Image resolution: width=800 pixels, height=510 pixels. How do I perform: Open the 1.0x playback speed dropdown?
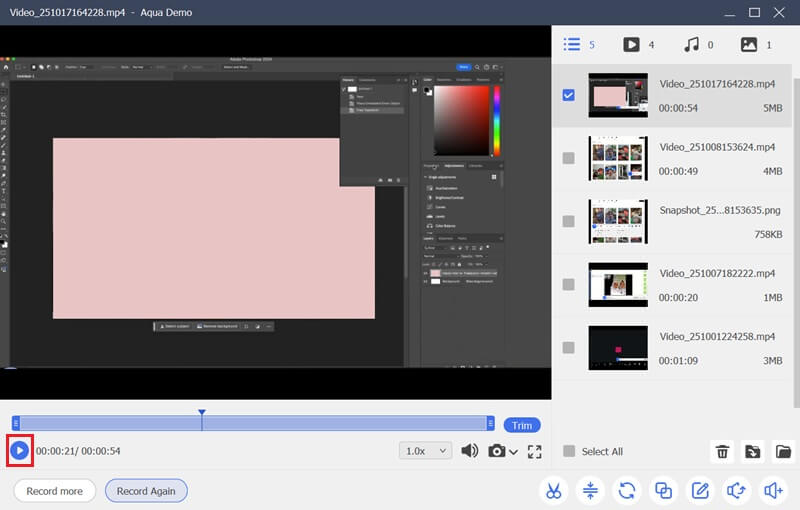[425, 451]
